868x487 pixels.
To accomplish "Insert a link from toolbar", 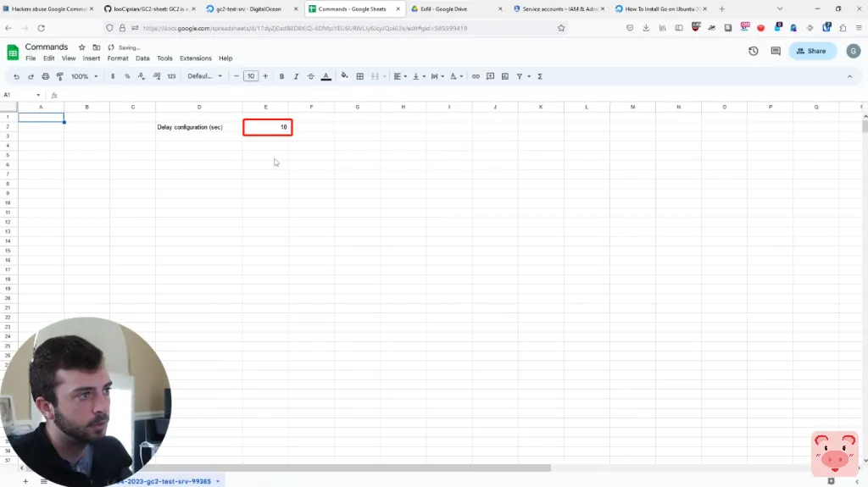I will click(476, 76).
